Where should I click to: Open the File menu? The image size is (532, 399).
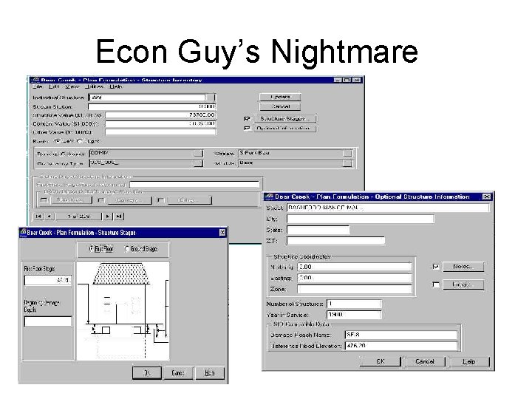click(38, 87)
